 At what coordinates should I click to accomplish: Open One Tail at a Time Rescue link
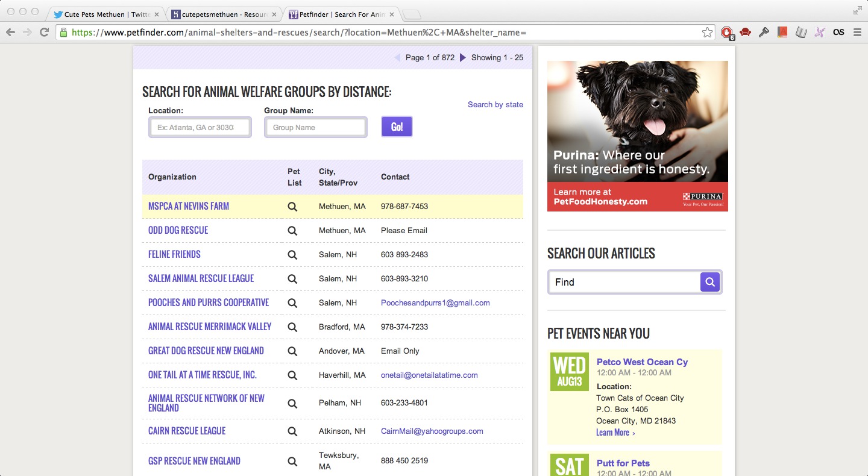click(203, 375)
